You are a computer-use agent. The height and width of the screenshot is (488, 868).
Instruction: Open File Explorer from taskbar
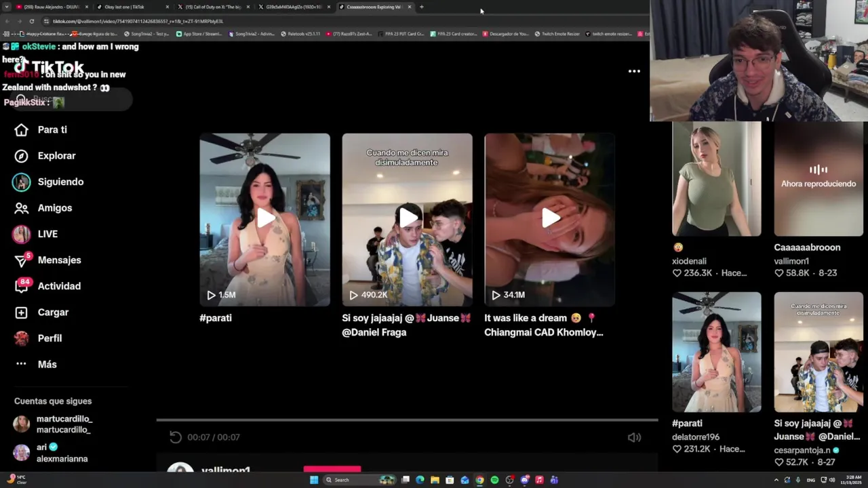(435, 480)
